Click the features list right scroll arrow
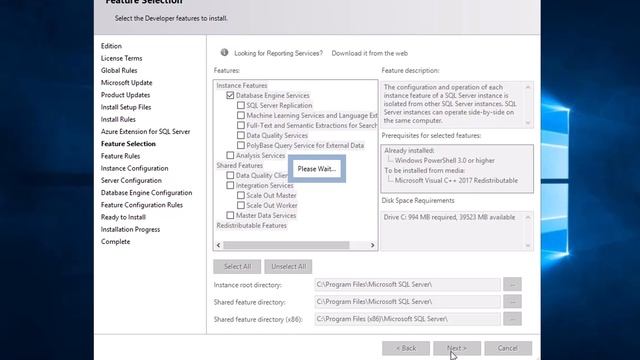 pyautogui.click(x=372, y=245)
